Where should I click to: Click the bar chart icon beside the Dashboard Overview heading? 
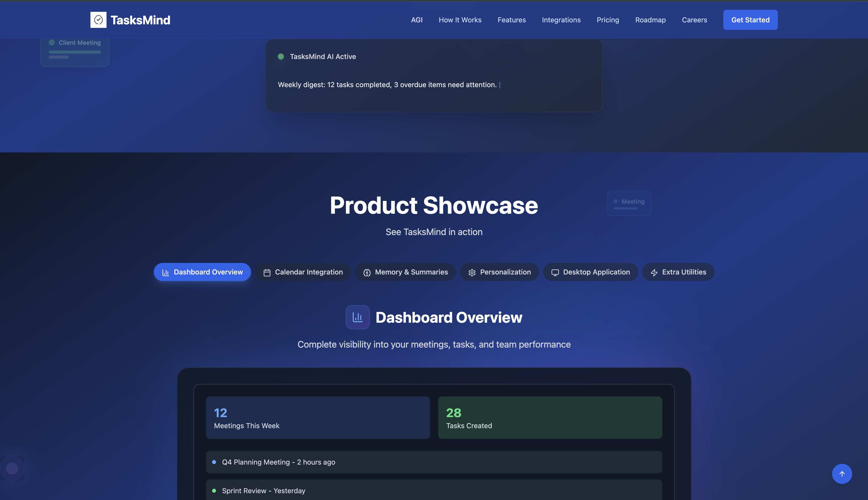(x=357, y=317)
